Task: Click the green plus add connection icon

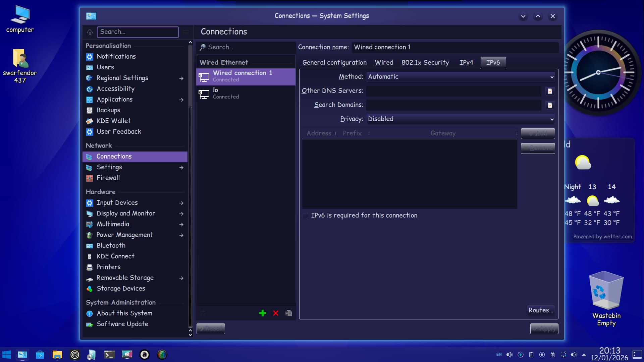Action: tap(263, 313)
